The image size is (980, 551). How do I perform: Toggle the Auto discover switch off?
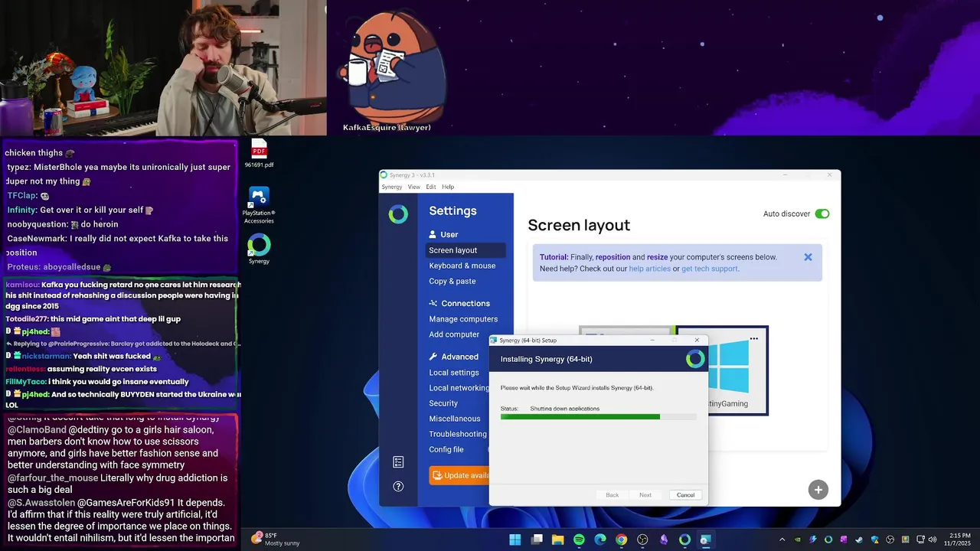pos(822,214)
